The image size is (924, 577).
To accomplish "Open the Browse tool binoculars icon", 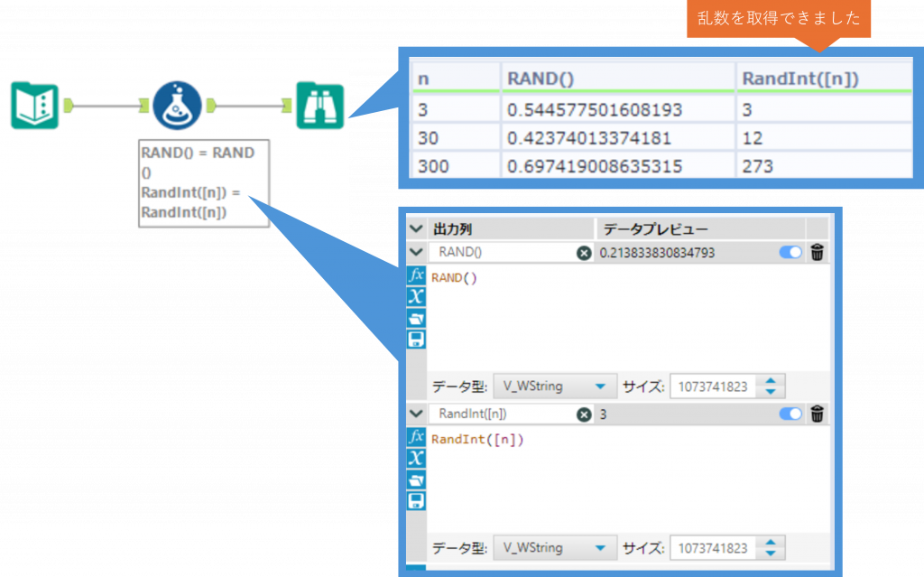I will (320, 105).
